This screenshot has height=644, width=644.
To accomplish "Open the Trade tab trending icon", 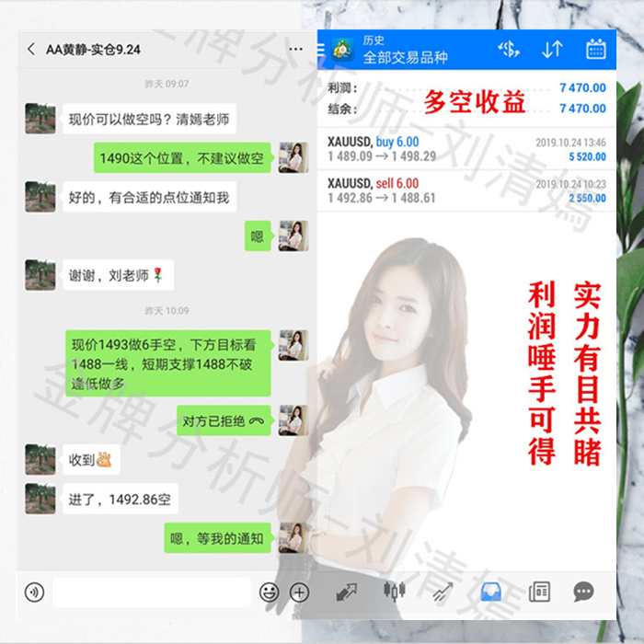I will (443, 592).
